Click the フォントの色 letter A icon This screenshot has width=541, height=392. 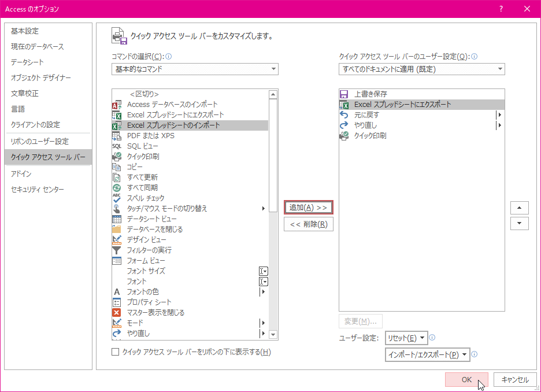click(x=117, y=292)
